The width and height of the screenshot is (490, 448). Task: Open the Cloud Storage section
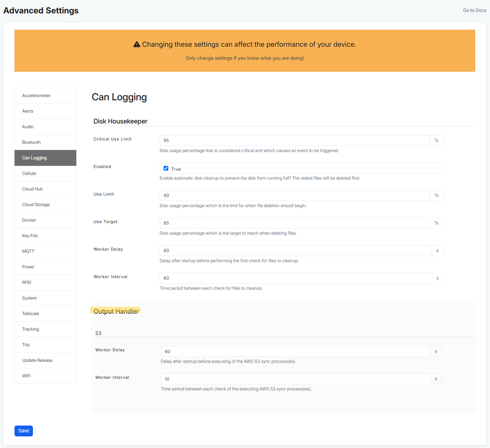pos(45,205)
